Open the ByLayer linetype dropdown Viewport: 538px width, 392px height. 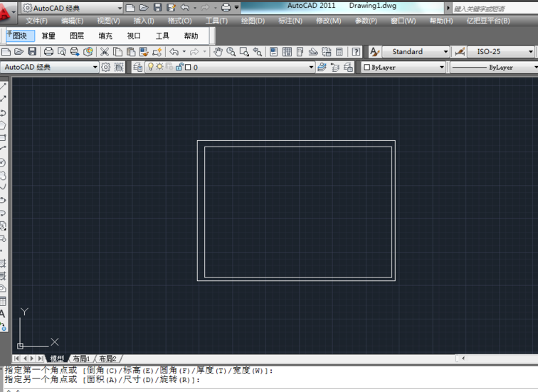(493, 67)
